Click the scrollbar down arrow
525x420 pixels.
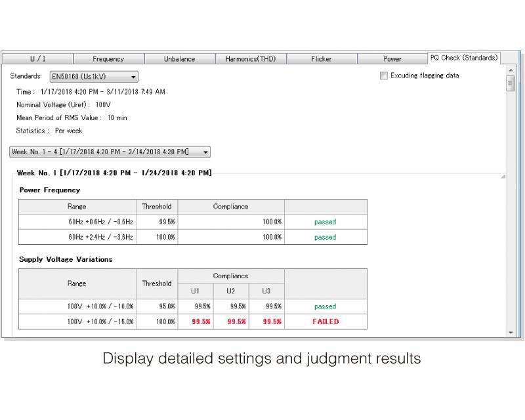tap(511, 332)
